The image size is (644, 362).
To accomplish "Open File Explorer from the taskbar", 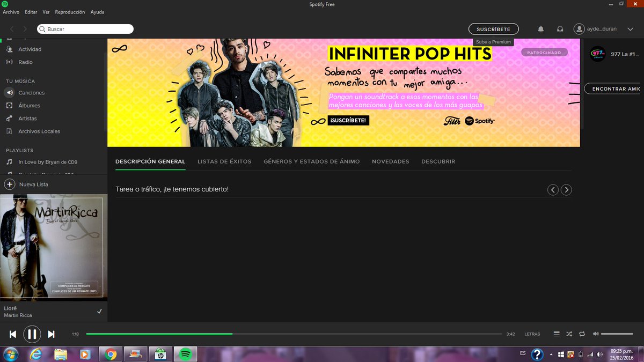I will 61,354.
